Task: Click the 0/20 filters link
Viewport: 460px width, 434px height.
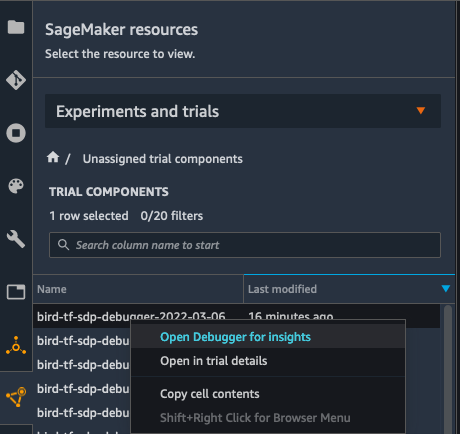Action: (172, 216)
